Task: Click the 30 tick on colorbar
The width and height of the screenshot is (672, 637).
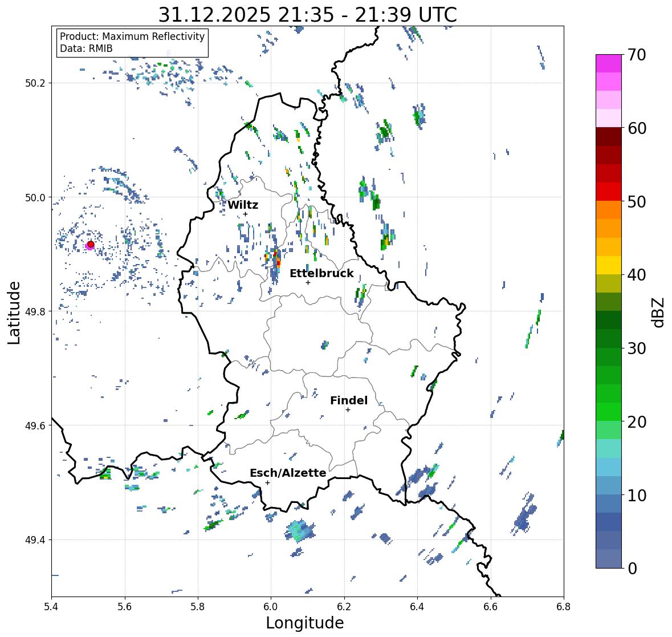Action: point(637,348)
